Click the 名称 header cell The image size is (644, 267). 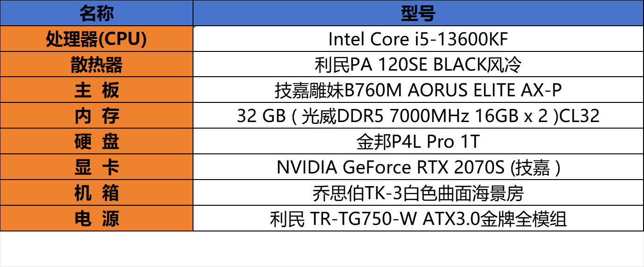pos(96,14)
